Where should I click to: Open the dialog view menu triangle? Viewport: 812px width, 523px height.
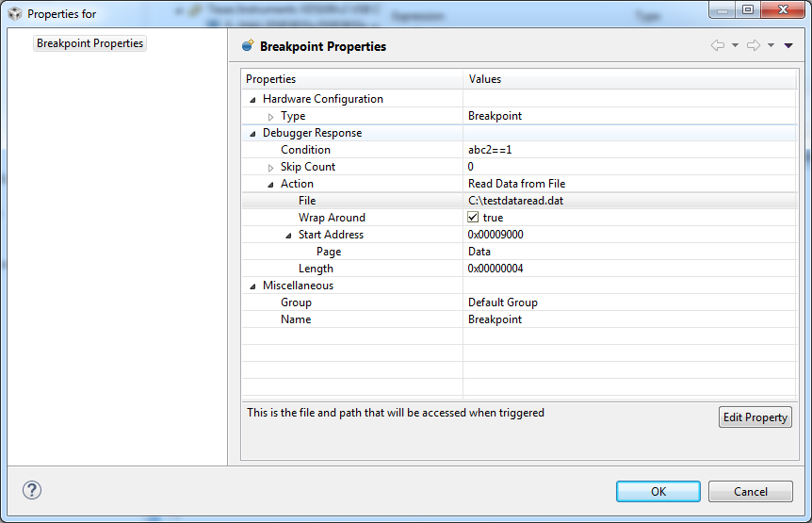[x=788, y=45]
